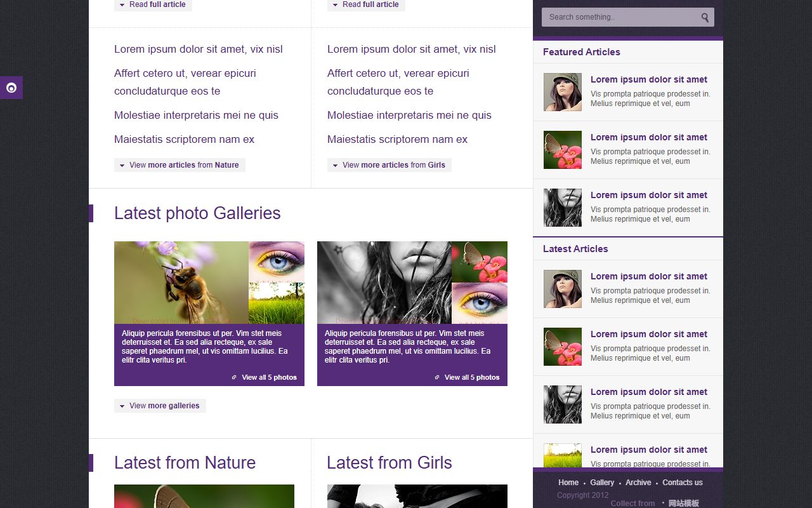Open the Latest Articles title beside the grass thumbnail

pyautogui.click(x=649, y=450)
